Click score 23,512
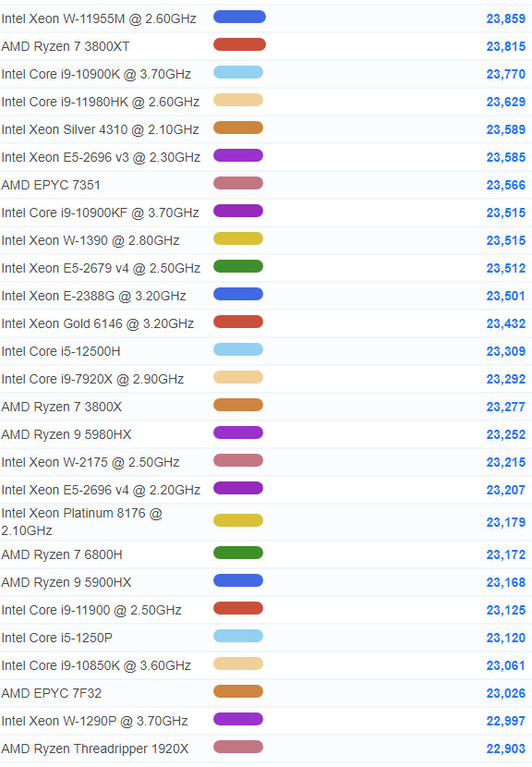This screenshot has height=767, width=532. (x=505, y=268)
